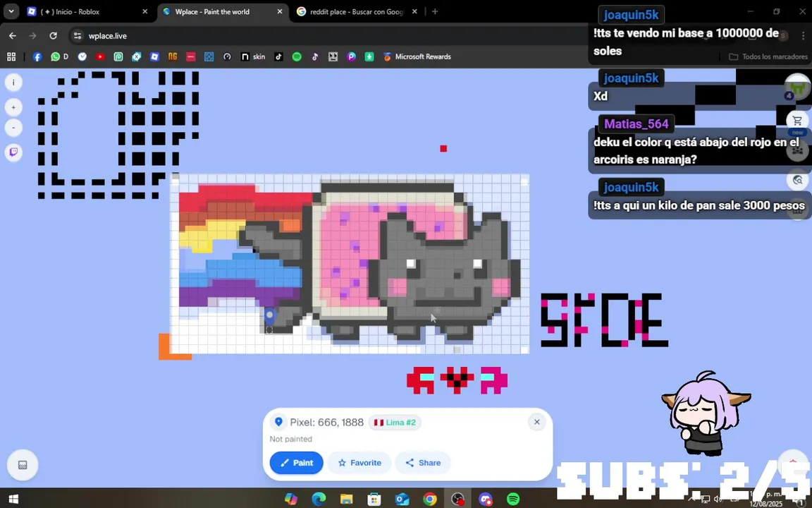Click the Paint button
This screenshot has height=508, width=812.
point(296,463)
